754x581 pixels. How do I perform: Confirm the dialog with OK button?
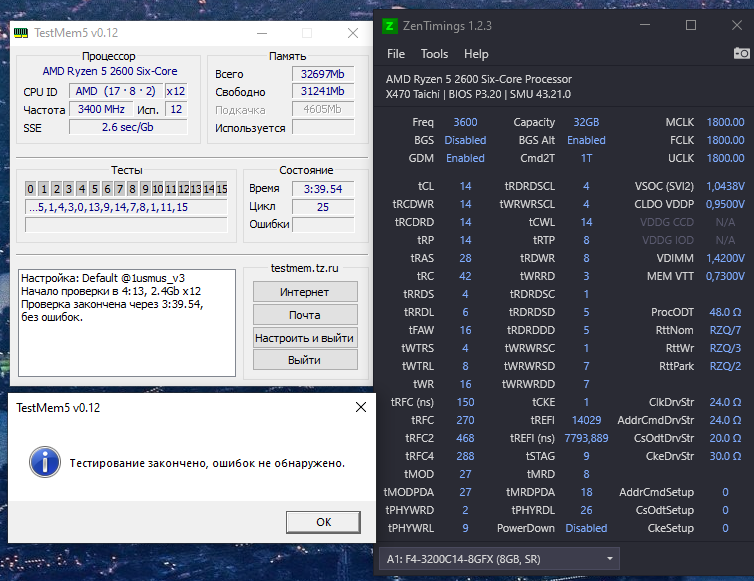pos(323,522)
